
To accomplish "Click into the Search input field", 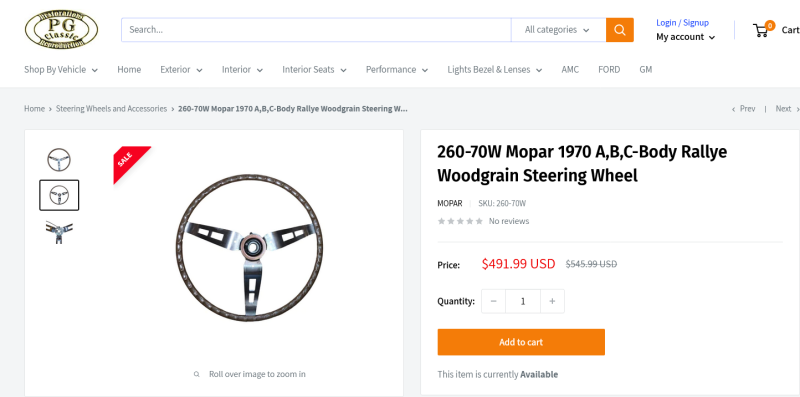I will (x=316, y=30).
